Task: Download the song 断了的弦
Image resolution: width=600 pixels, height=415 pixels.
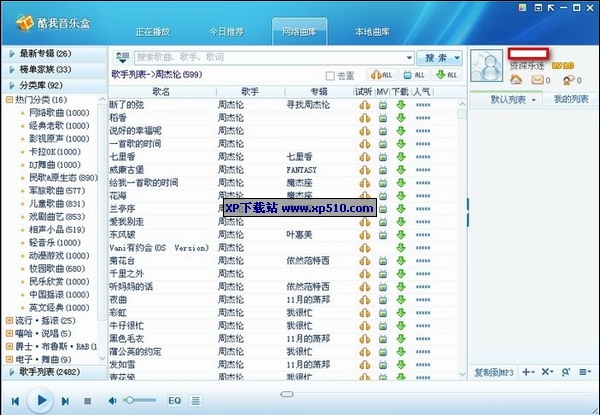Action: (401, 105)
